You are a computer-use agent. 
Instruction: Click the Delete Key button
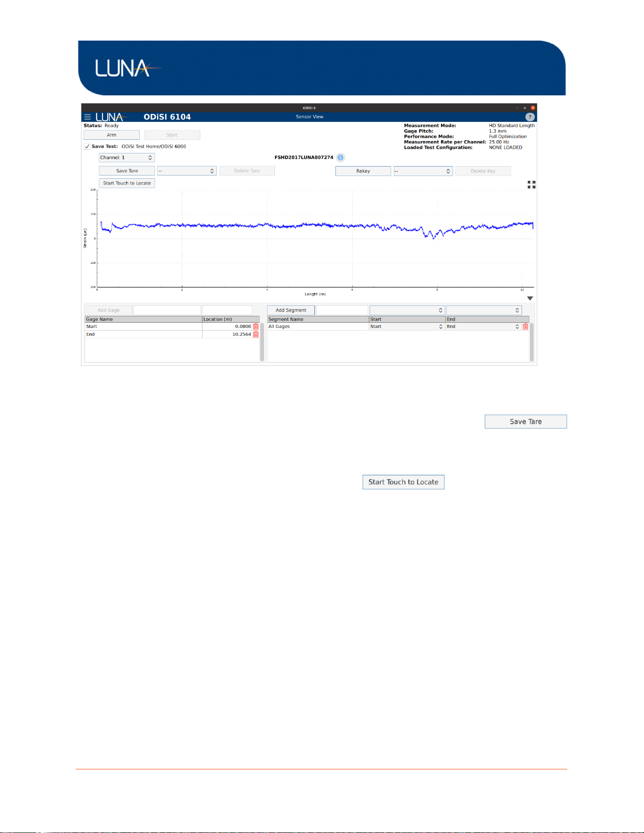[x=483, y=171]
